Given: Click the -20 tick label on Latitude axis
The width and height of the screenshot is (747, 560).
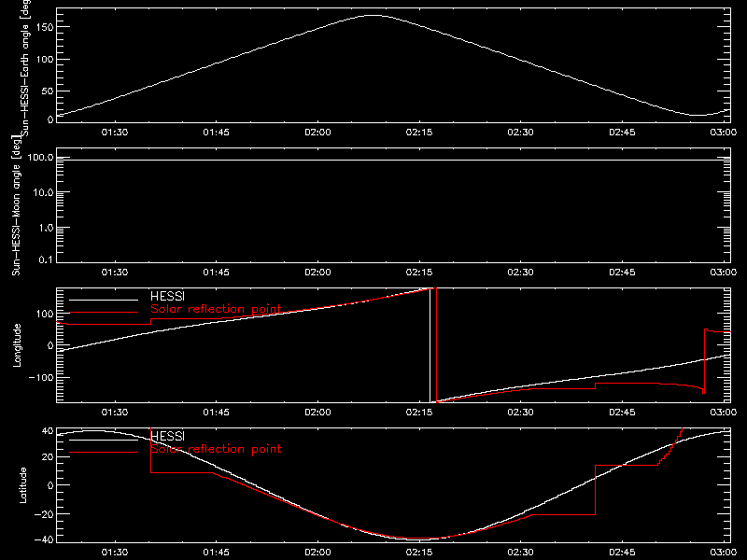Looking at the screenshot, I should (44, 514).
